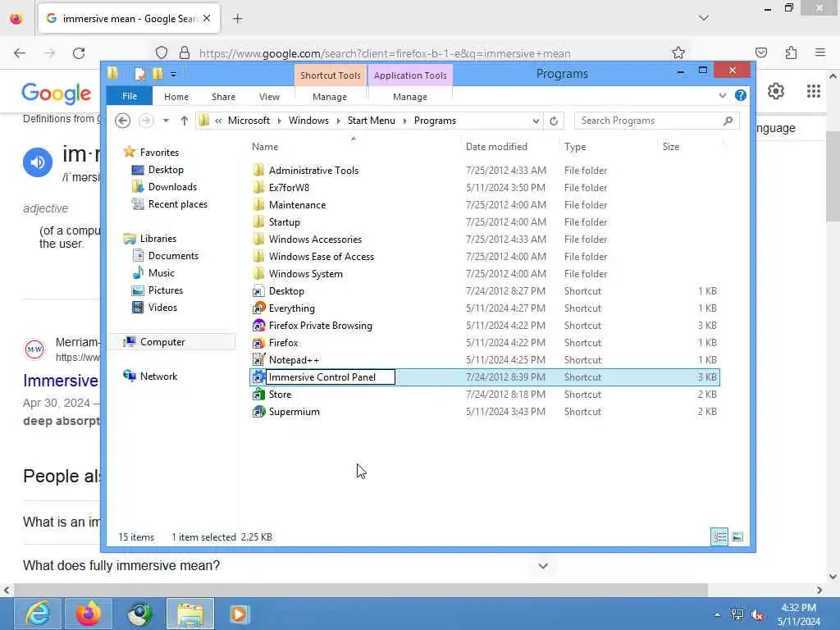Go up one folder level arrow
840x630 pixels.
coord(185,121)
